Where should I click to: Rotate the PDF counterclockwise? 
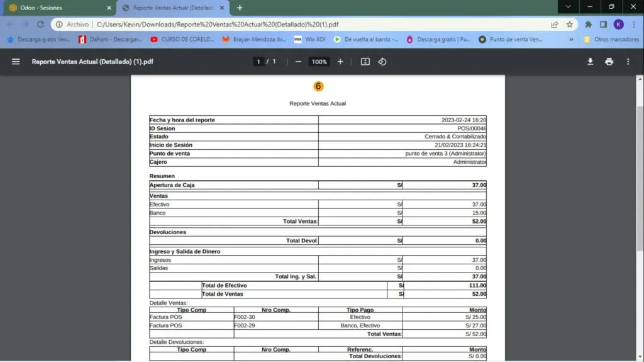(x=382, y=62)
